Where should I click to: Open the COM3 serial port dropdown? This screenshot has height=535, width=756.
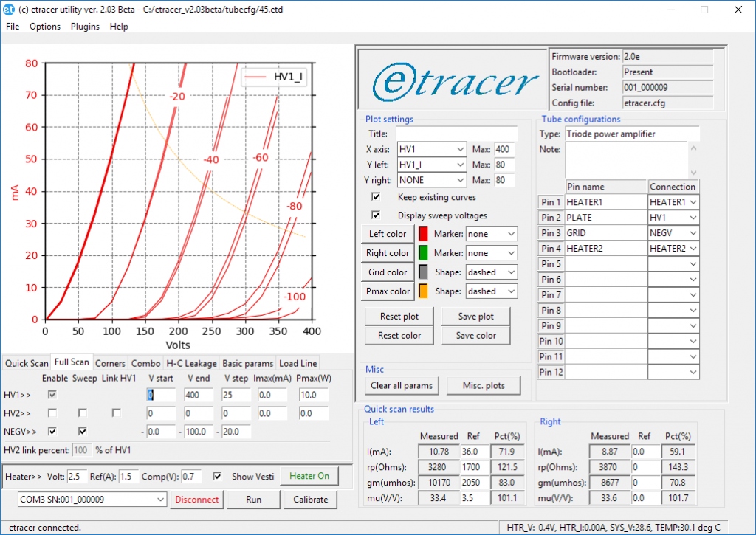coord(92,500)
